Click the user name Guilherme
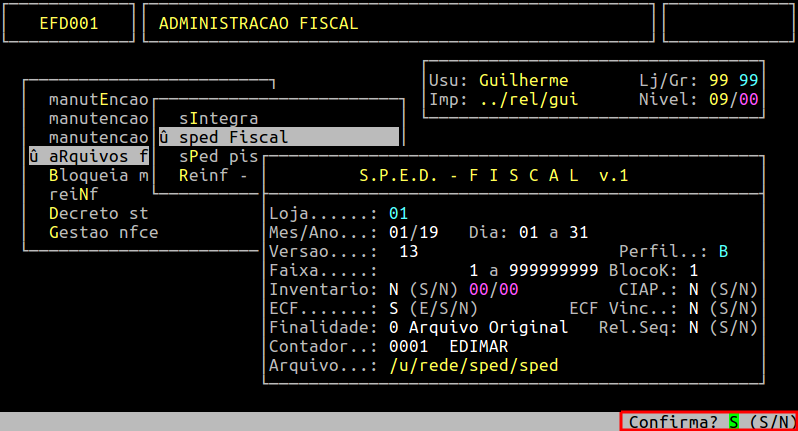This screenshot has height=431, width=798. point(523,80)
